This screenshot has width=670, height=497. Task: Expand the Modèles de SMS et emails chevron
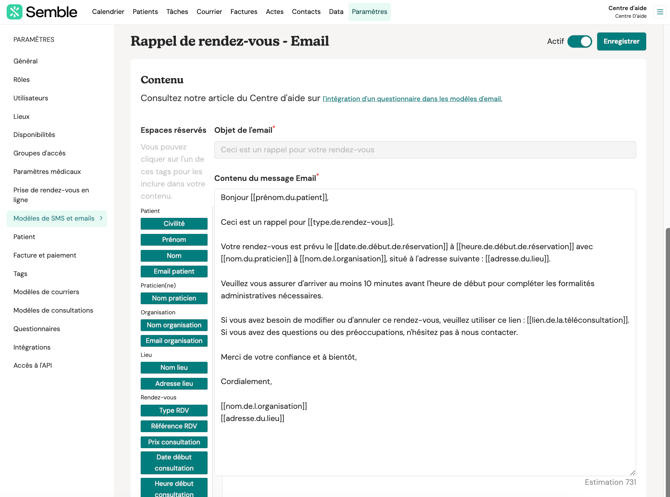click(x=101, y=218)
